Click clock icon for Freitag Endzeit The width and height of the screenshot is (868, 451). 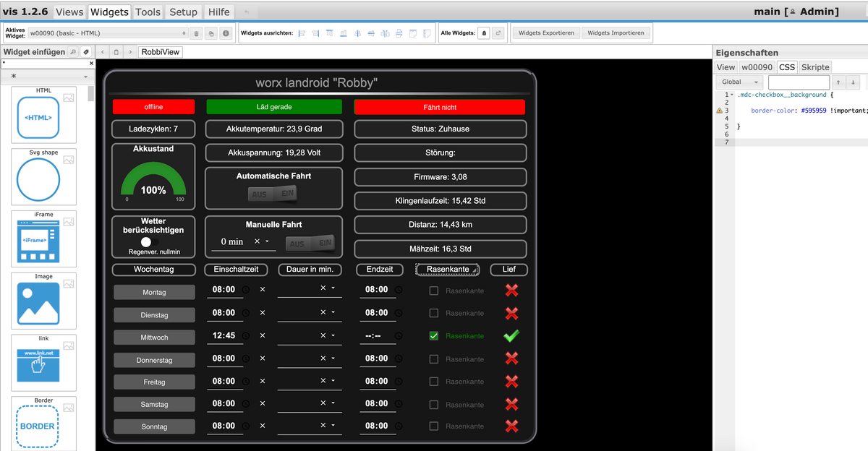point(399,381)
